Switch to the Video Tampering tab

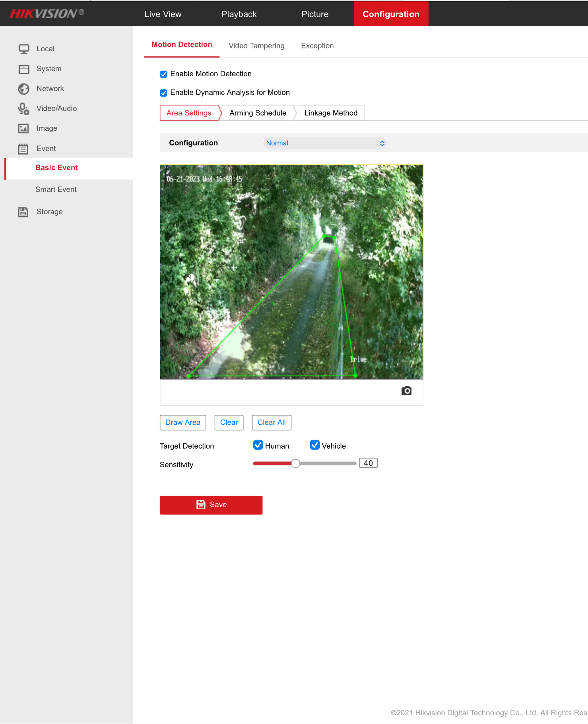(x=256, y=46)
